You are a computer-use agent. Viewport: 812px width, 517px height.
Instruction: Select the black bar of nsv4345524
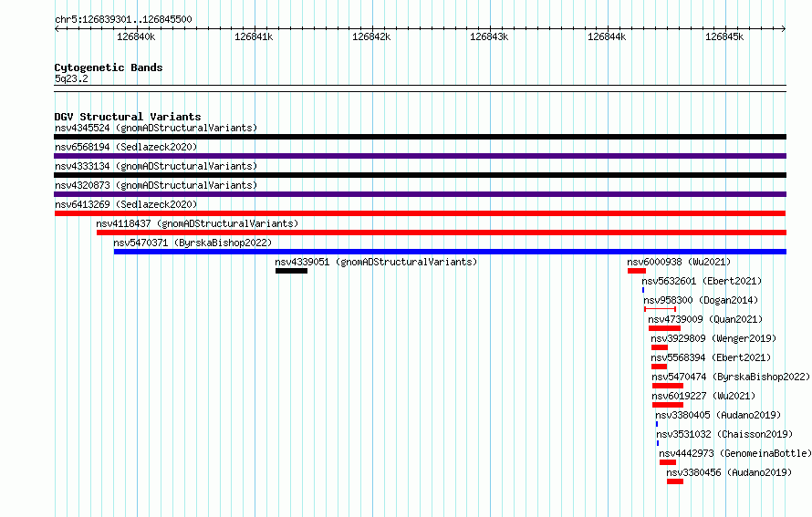pyautogui.click(x=420, y=137)
